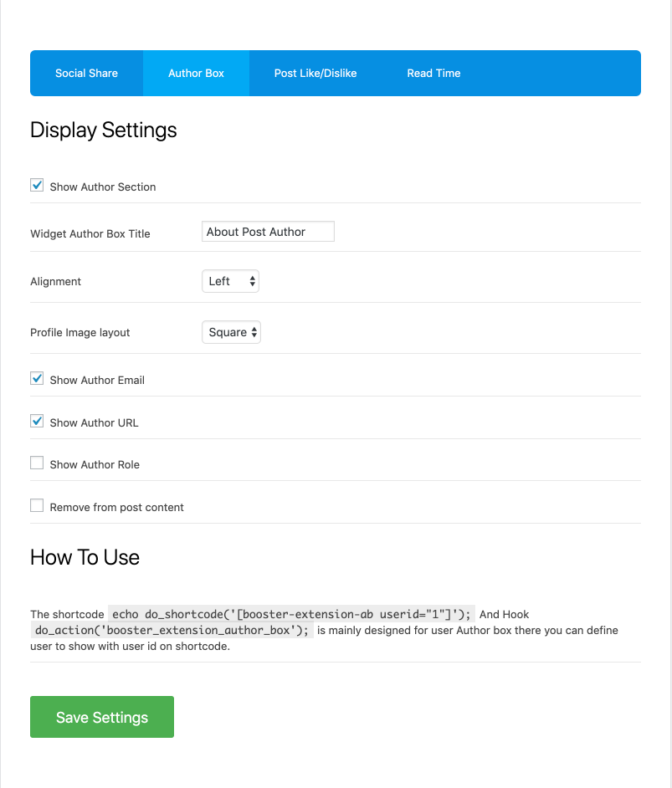The image size is (672, 788).
Task: Uncheck the Show Author Section checkbox
Action: (37, 186)
